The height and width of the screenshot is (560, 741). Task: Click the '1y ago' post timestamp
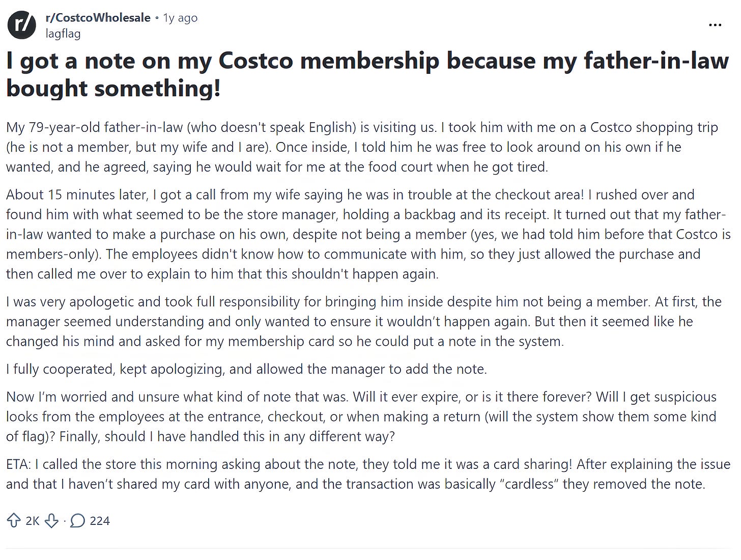[180, 18]
